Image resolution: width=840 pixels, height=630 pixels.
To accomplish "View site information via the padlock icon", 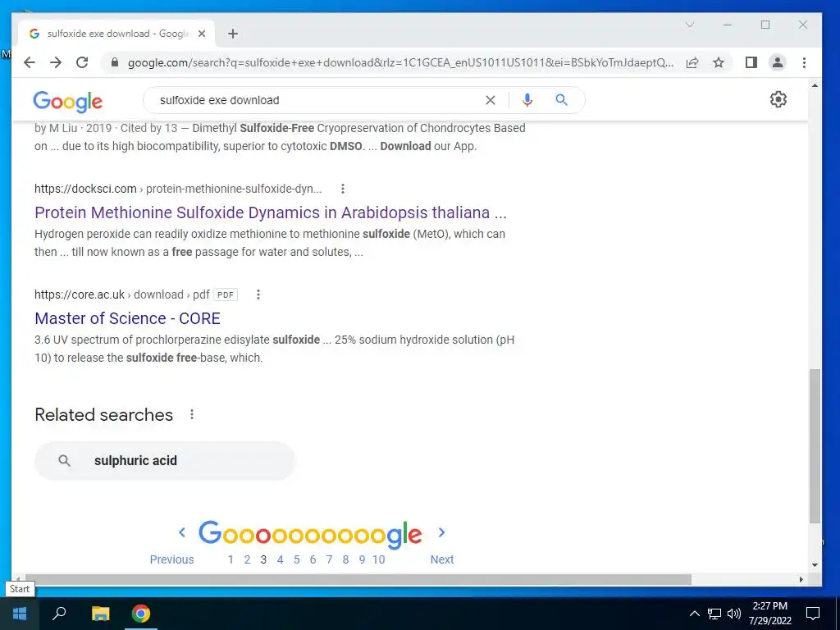I will click(114, 62).
